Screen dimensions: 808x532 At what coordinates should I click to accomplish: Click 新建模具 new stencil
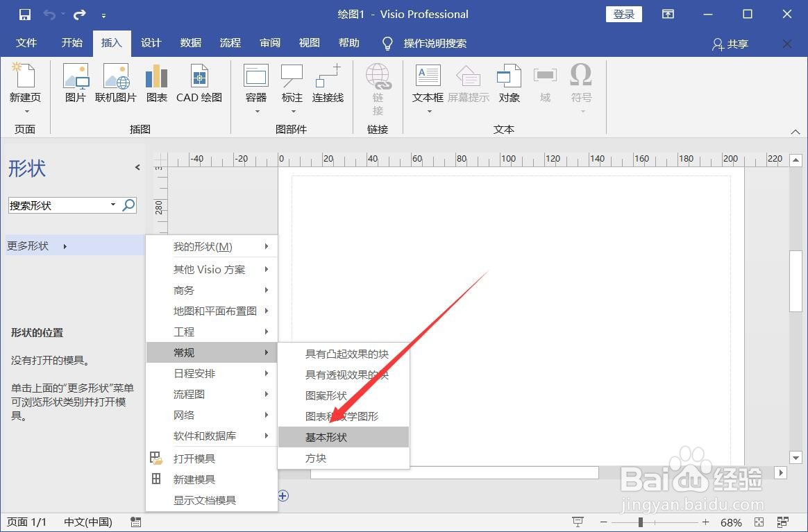212,479
